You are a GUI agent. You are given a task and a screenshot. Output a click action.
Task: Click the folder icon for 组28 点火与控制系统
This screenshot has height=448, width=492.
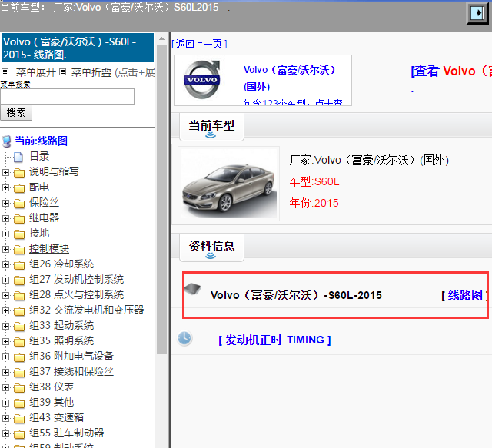click(19, 296)
